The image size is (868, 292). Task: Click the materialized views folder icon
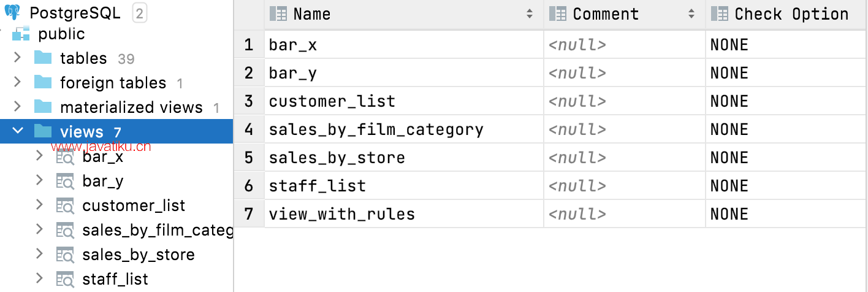click(43, 107)
